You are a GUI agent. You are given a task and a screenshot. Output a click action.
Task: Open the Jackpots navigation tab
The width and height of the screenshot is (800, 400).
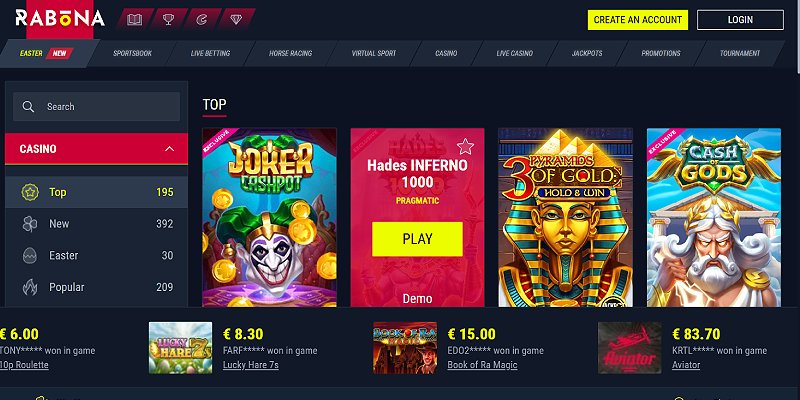[587, 53]
